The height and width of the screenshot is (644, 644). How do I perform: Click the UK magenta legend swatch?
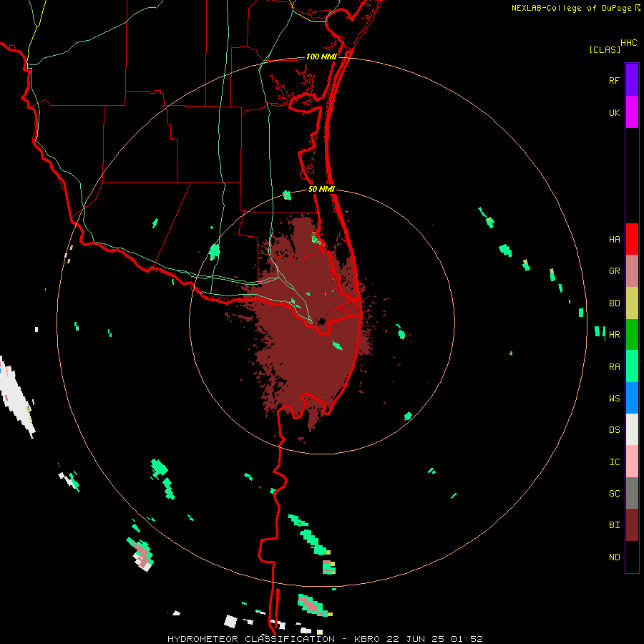[632, 112]
